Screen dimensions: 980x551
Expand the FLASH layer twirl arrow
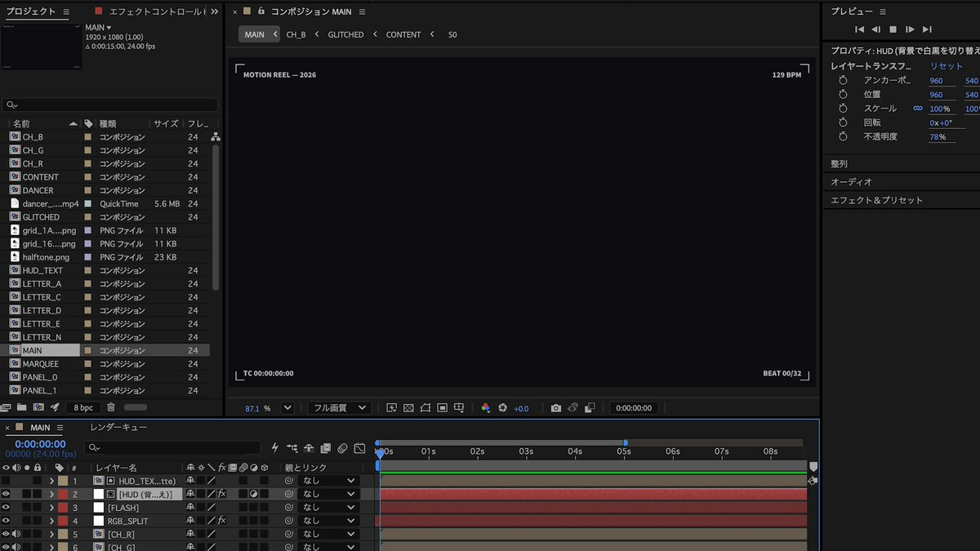click(x=51, y=508)
